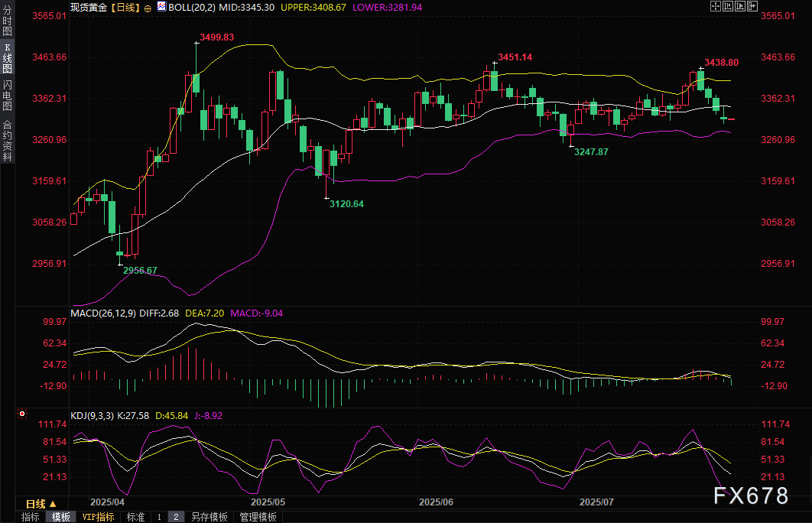Viewport: 812px width, 523px height.
Task: Open the 日线 period dropdown at bottom left
Action: click(x=41, y=504)
